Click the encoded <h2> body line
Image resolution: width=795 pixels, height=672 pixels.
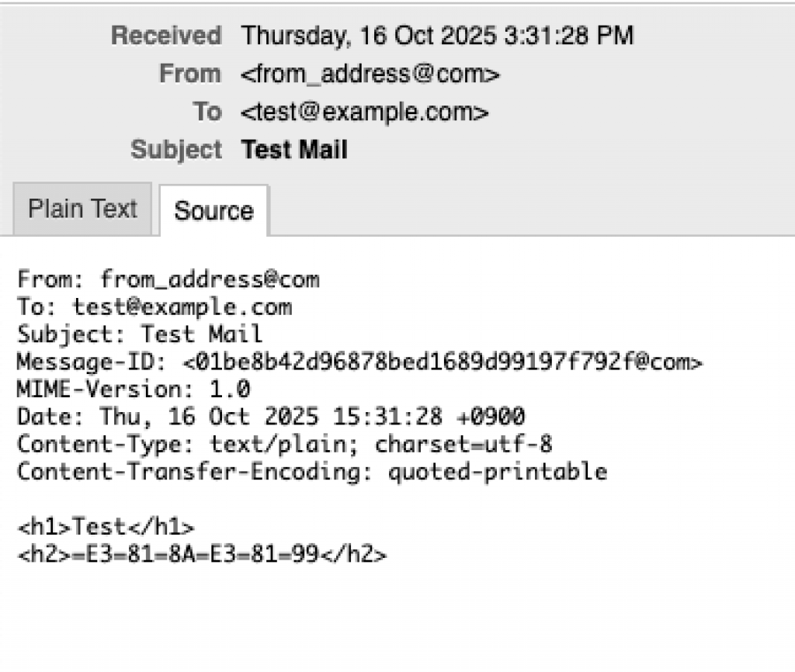(x=202, y=555)
